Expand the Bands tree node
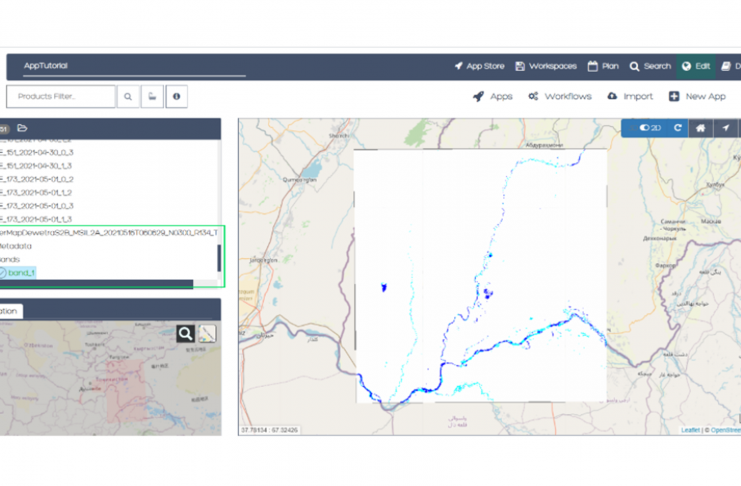Screen dimensions: 741x486 click(10, 260)
